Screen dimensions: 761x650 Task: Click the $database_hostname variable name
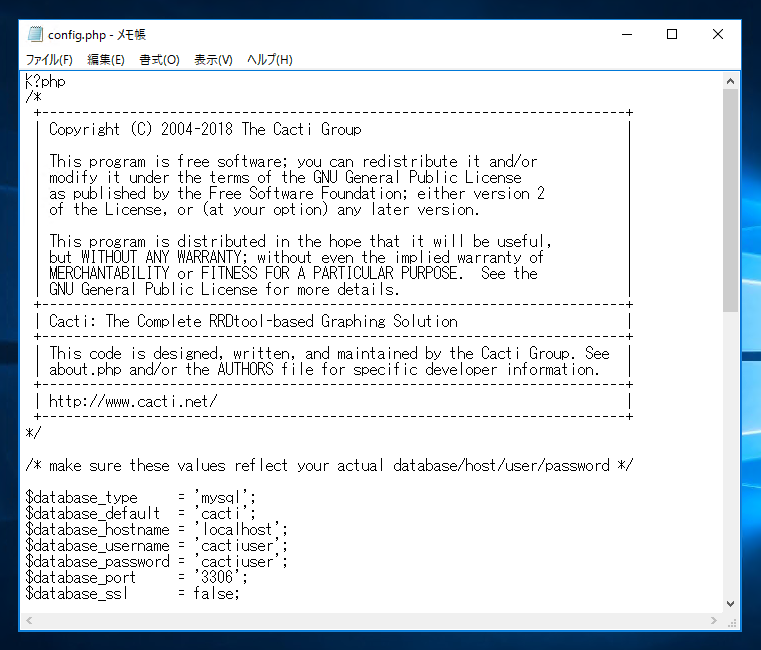tap(98, 530)
